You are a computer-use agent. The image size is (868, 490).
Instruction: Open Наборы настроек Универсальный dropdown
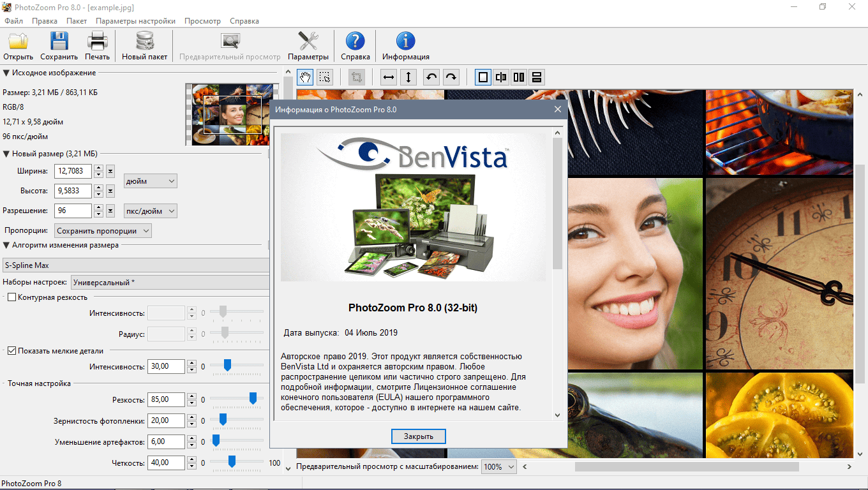[x=170, y=282]
